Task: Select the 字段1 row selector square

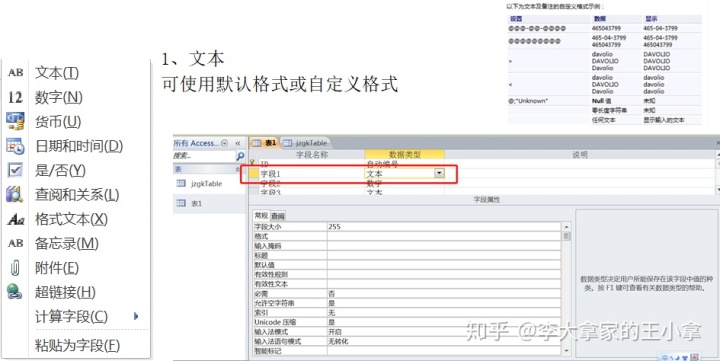Action: pos(254,174)
